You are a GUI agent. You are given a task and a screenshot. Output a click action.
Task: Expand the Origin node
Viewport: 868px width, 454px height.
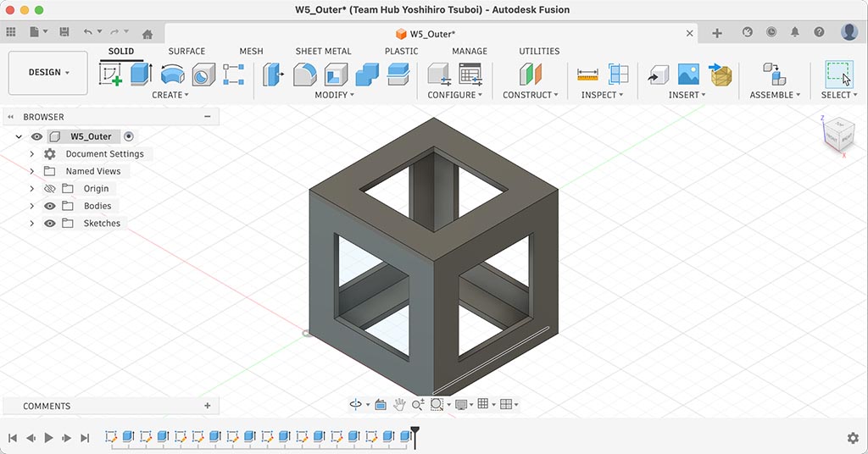coord(32,189)
